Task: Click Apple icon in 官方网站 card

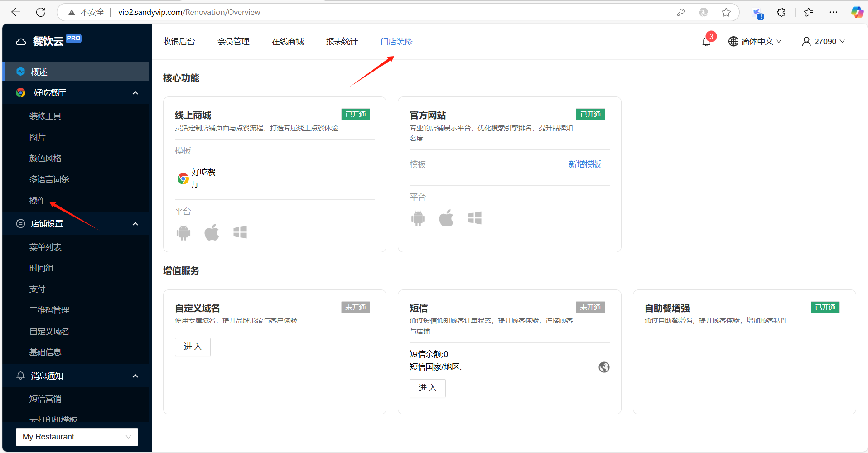Action: click(x=446, y=218)
